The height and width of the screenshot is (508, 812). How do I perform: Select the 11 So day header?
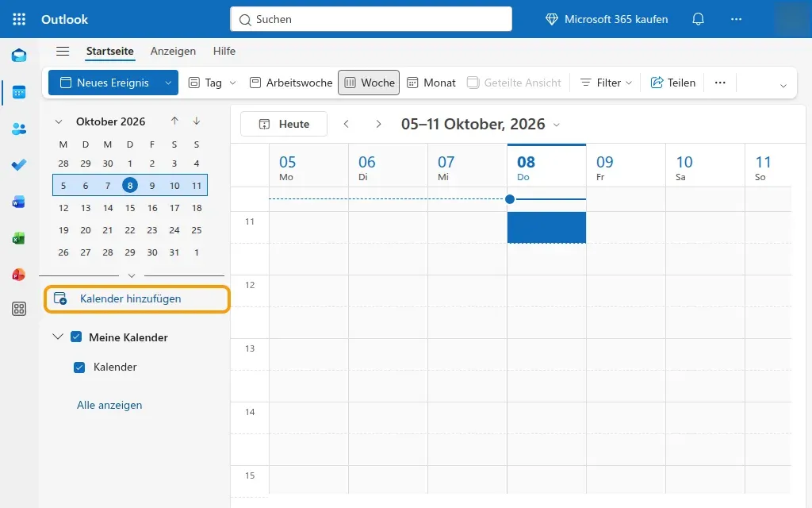tap(768, 167)
